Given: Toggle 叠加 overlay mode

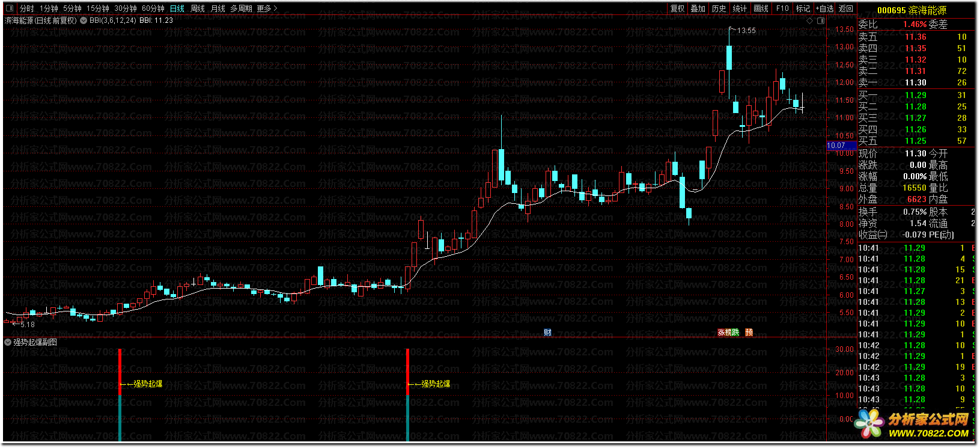Looking at the screenshot, I should 698,8.
